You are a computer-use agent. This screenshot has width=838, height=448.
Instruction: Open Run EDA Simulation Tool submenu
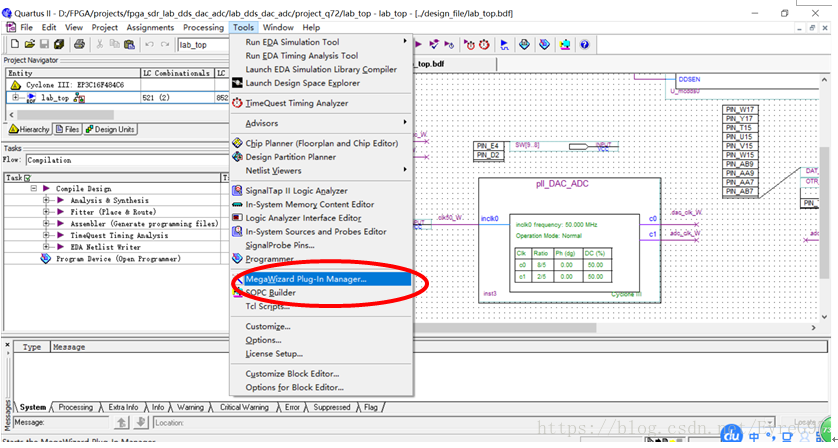[321, 42]
